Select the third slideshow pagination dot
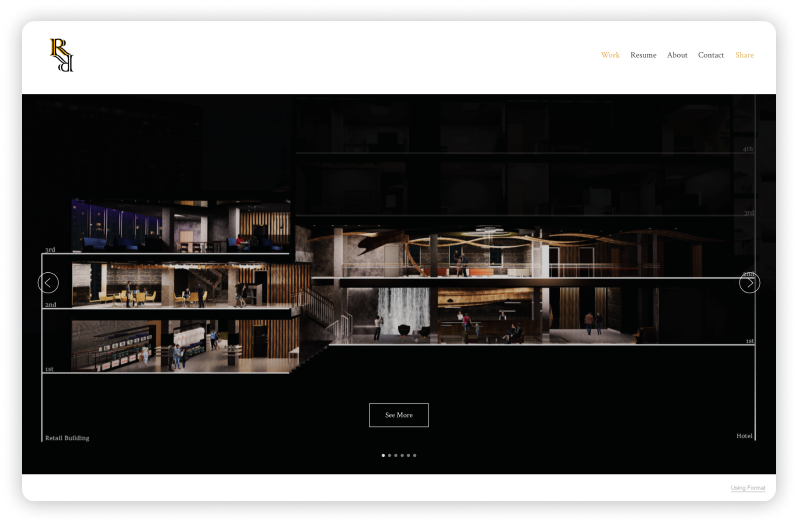798x524 pixels. coord(396,455)
